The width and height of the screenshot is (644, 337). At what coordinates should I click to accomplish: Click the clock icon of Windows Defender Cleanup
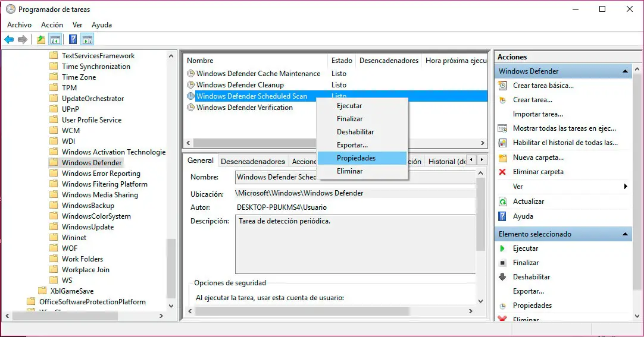click(190, 85)
